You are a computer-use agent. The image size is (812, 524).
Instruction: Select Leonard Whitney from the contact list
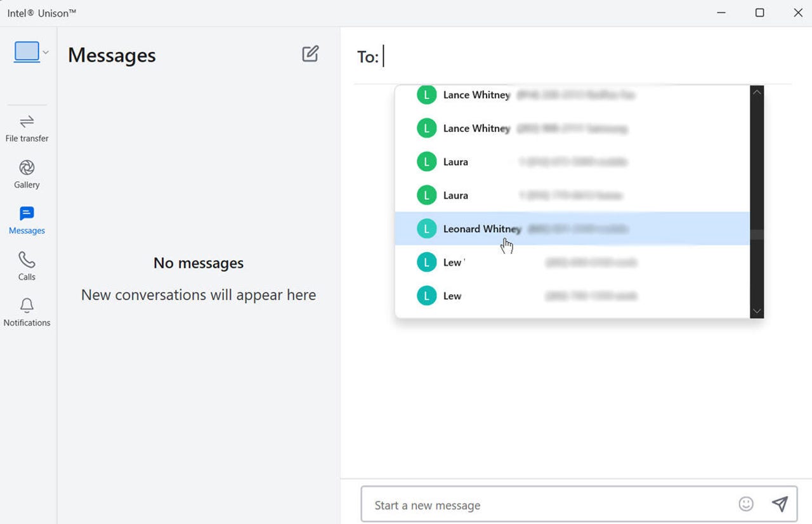[572, 228]
